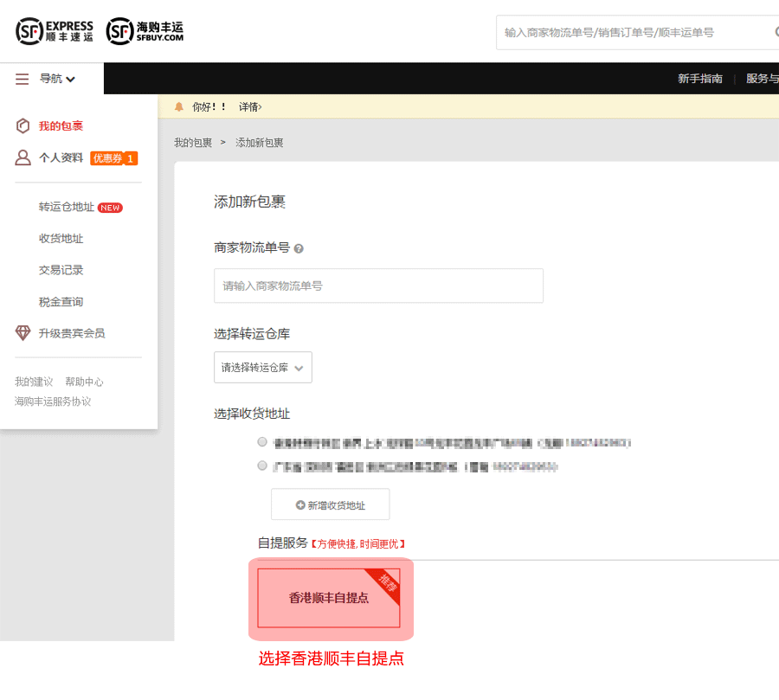The height and width of the screenshot is (700, 779).
Task: Click the SFBUY.COM logo
Action: (145, 31)
